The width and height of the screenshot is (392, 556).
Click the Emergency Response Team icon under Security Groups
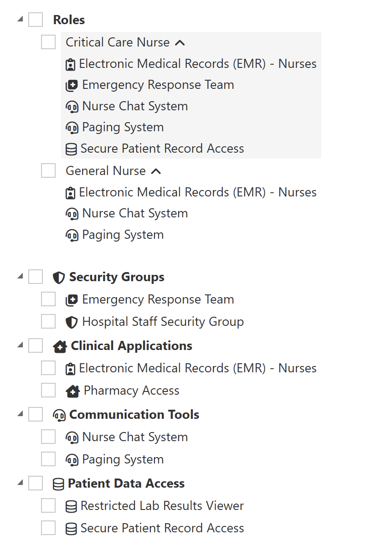coord(72,300)
